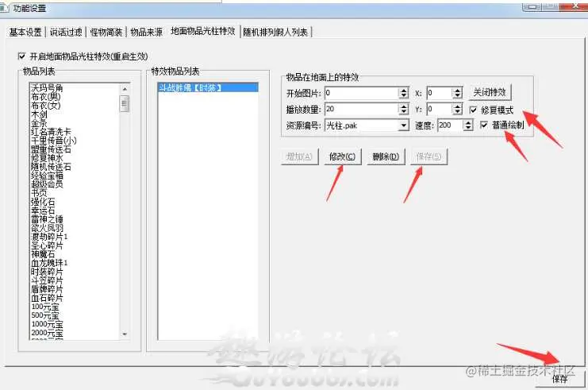588x390 pixels.
Task: Click the 物品列表 scrollbar up arrow
Action: click(125, 89)
